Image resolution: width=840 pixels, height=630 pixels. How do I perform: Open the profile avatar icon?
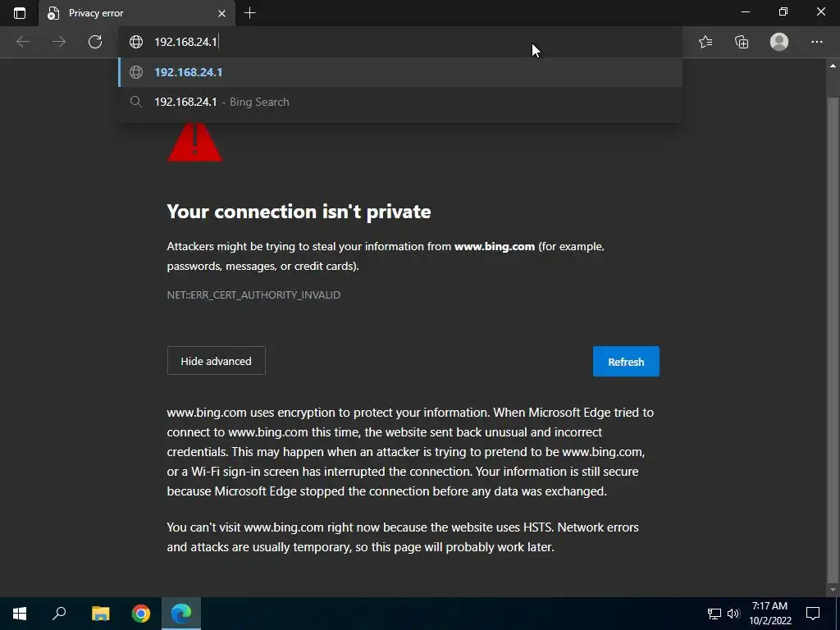(779, 42)
